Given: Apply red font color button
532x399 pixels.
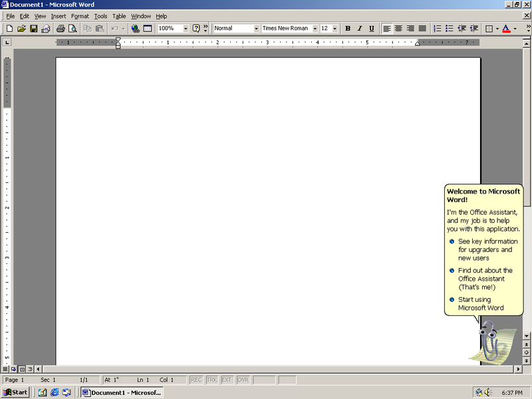Looking at the screenshot, I should point(506,29).
